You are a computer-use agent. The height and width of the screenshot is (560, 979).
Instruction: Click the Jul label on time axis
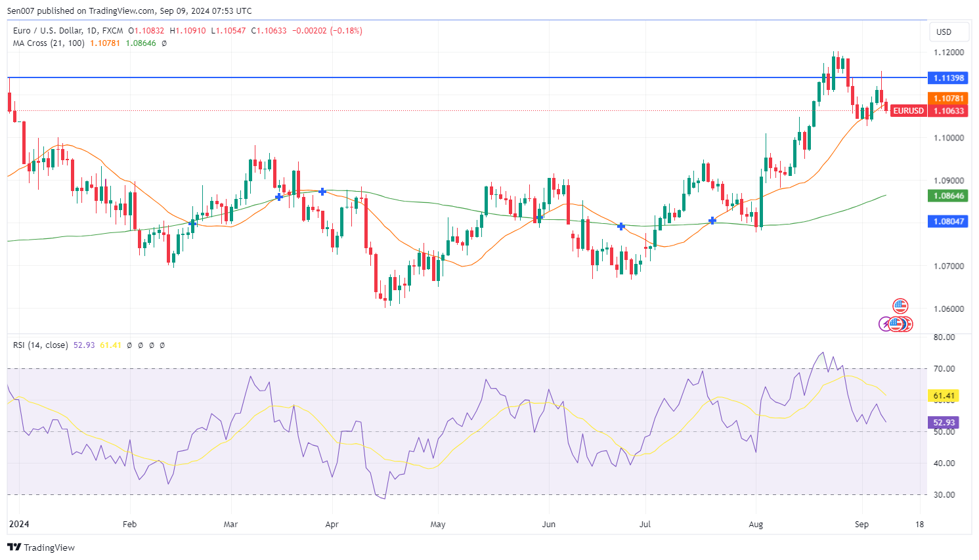[x=645, y=525]
